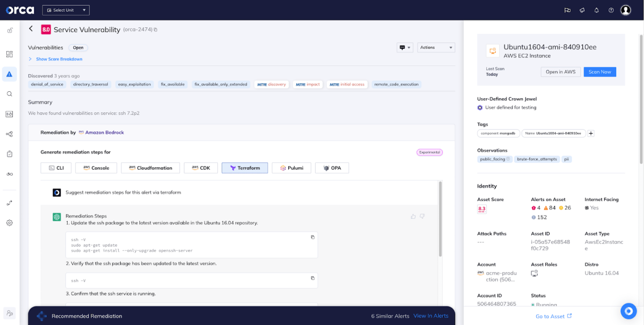Select the CDK remediation option
The width and height of the screenshot is (644, 325).
pos(201,168)
